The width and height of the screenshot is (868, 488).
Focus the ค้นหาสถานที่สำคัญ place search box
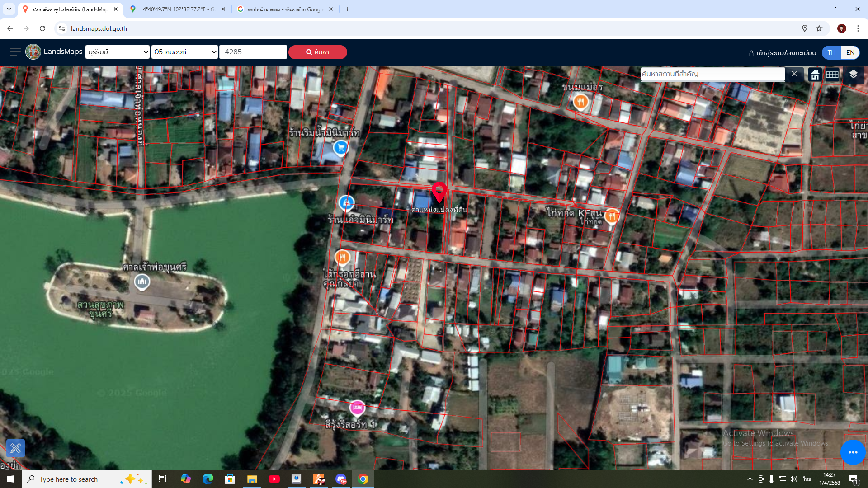[x=712, y=74]
